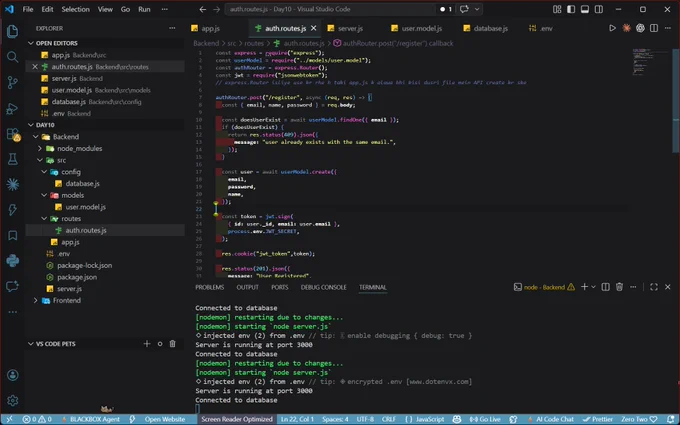Screen dimensions: 680x425
Task: Split the terminal panel
Action: (605, 287)
